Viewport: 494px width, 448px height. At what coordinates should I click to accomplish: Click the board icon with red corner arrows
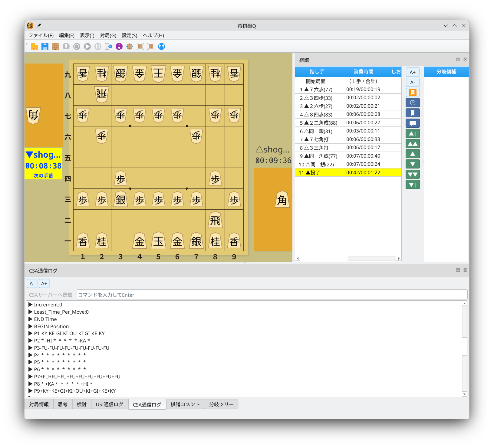coord(151,46)
